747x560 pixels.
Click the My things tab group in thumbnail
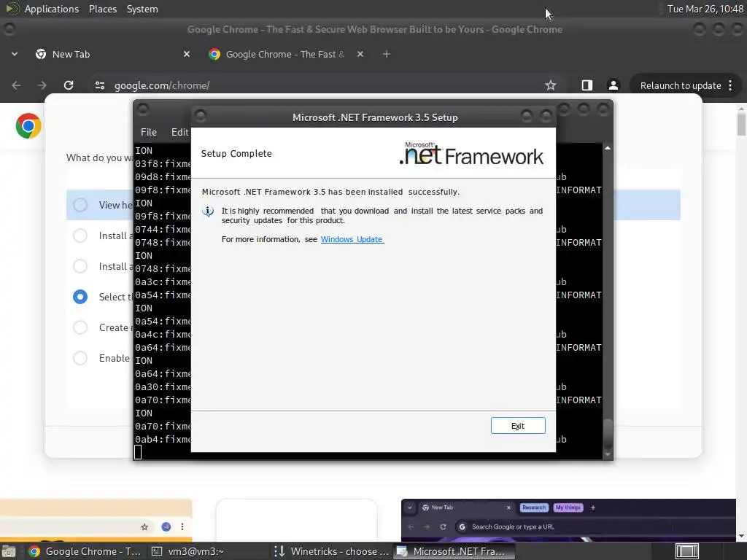(x=568, y=507)
